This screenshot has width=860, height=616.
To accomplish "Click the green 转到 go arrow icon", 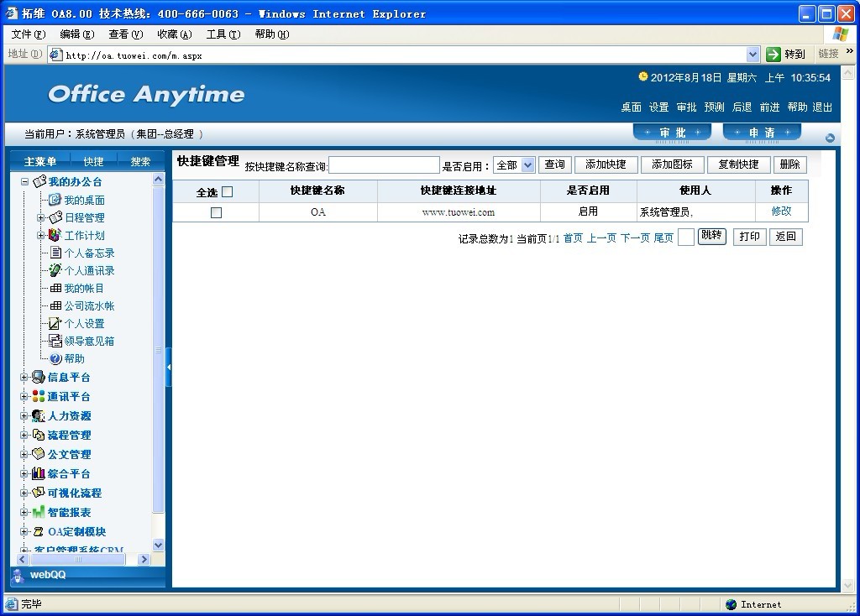I will coord(773,54).
